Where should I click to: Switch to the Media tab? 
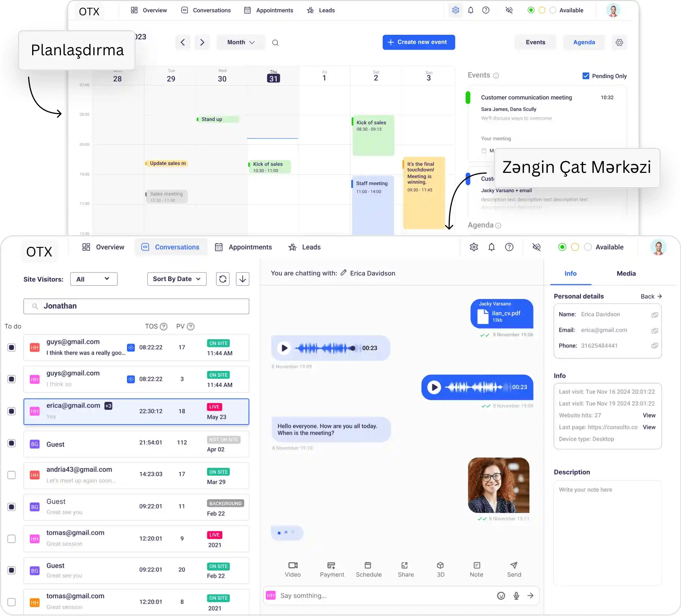[x=626, y=274]
